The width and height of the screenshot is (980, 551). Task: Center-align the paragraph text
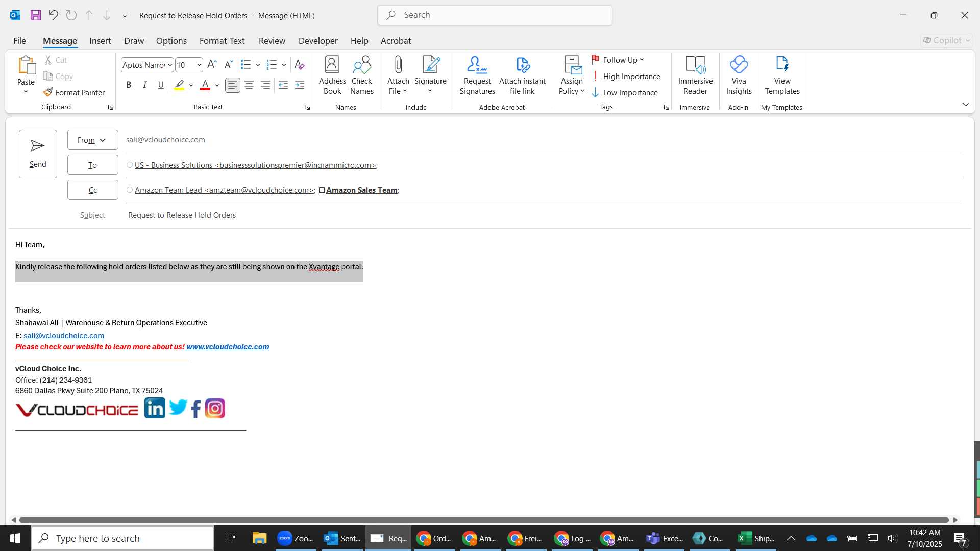point(249,85)
